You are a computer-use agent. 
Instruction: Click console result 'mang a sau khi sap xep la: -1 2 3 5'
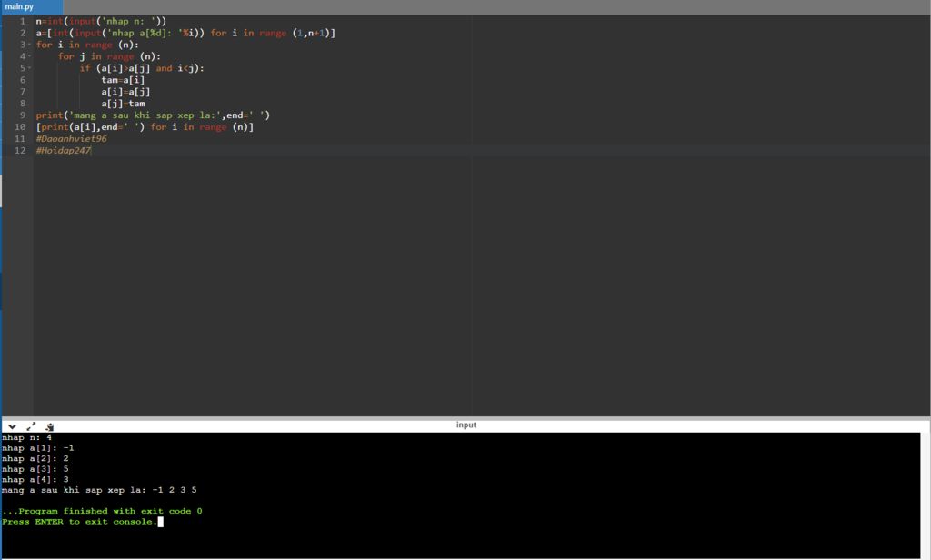click(x=99, y=491)
